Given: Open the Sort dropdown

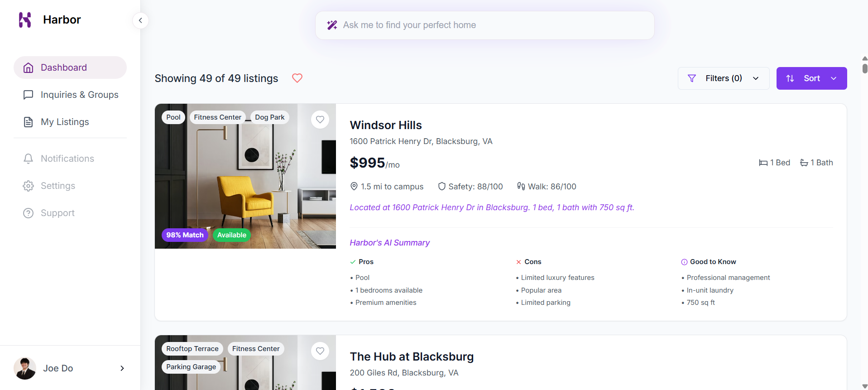Looking at the screenshot, I should pyautogui.click(x=811, y=78).
